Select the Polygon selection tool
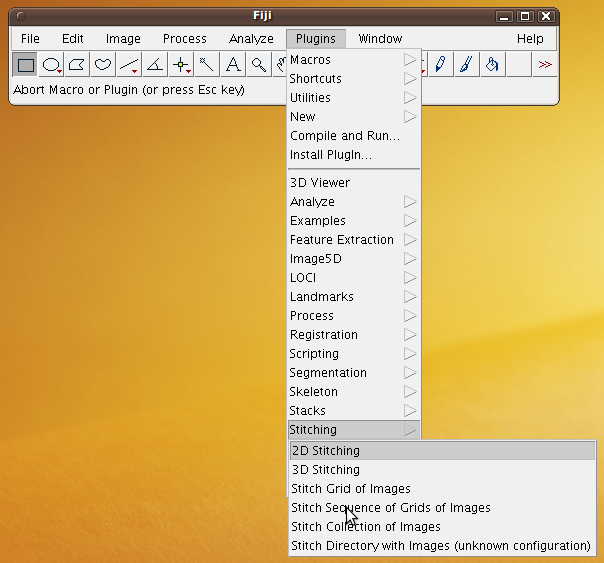The width and height of the screenshot is (604, 563). 77,64
